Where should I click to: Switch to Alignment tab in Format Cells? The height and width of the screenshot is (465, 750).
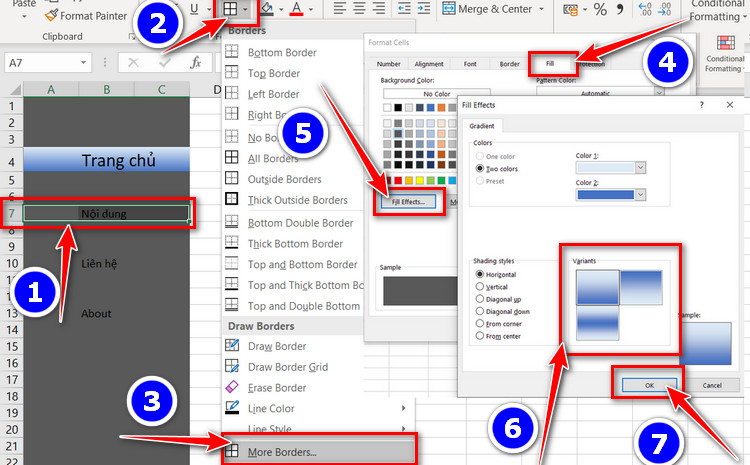point(429,64)
